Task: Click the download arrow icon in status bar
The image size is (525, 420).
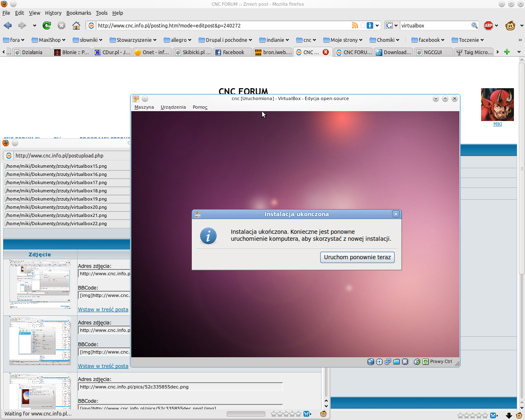Action: pos(509,415)
